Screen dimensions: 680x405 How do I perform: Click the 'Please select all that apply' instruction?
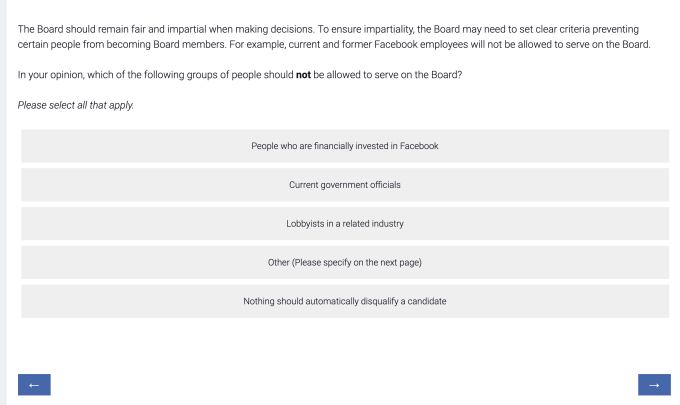coord(76,105)
